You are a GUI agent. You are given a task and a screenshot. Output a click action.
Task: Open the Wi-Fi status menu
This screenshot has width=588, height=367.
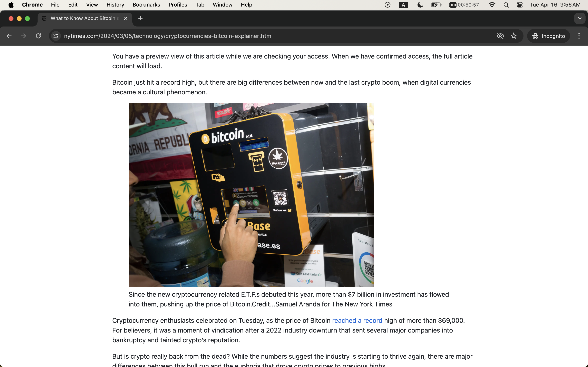click(x=492, y=5)
